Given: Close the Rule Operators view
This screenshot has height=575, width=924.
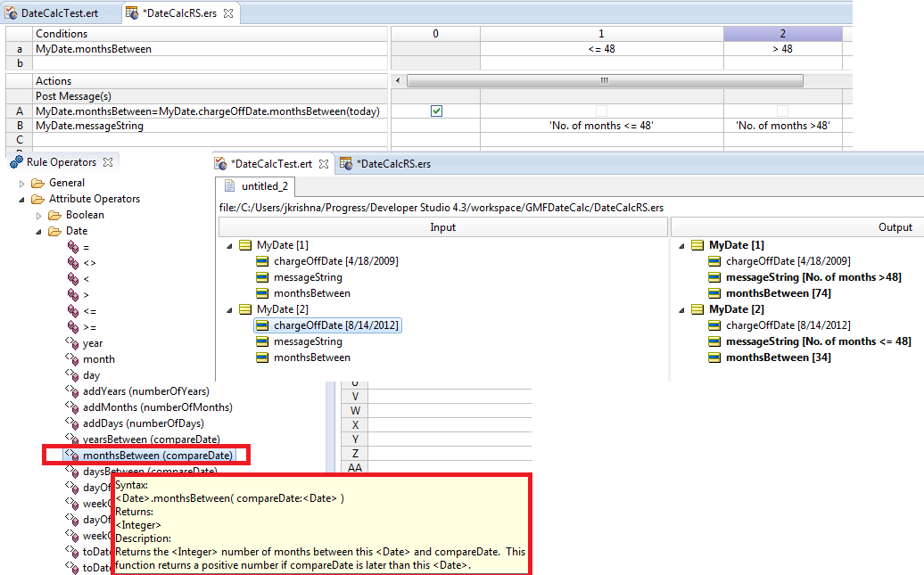Looking at the screenshot, I should [108, 162].
